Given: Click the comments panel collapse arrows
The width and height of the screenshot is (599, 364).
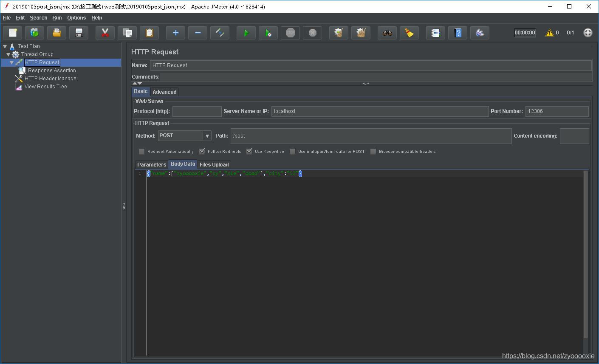Looking at the screenshot, I should click(137, 83).
